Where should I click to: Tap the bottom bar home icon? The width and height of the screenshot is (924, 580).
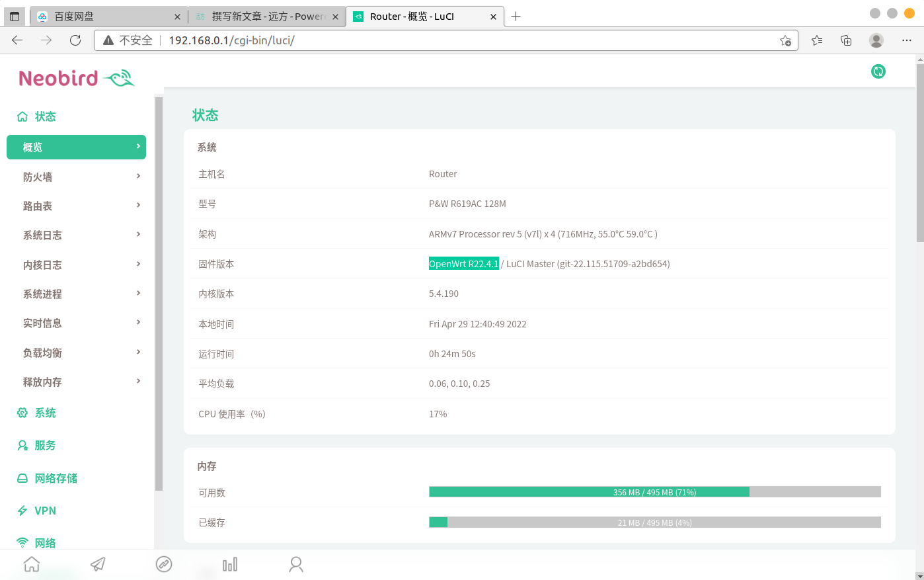pyautogui.click(x=32, y=564)
